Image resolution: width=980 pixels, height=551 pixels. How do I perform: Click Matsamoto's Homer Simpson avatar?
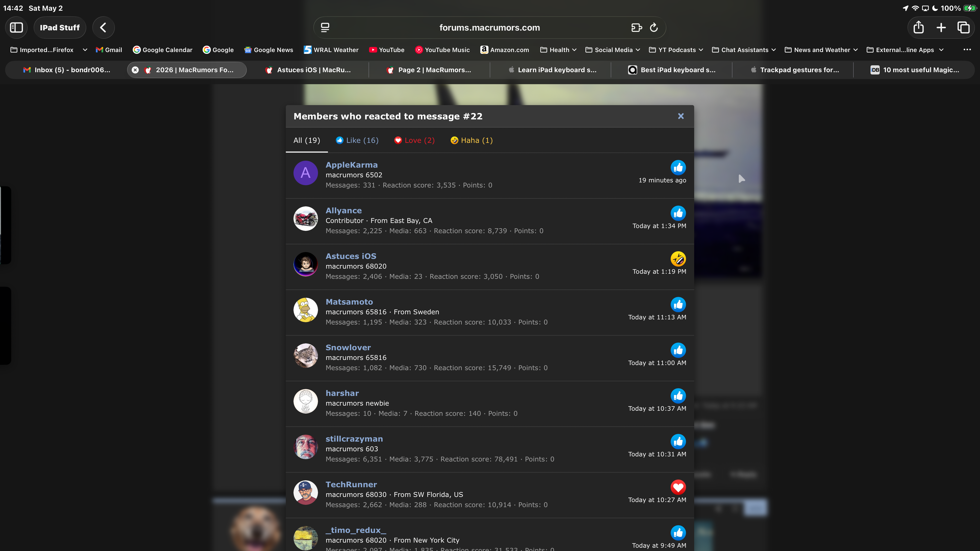(305, 309)
